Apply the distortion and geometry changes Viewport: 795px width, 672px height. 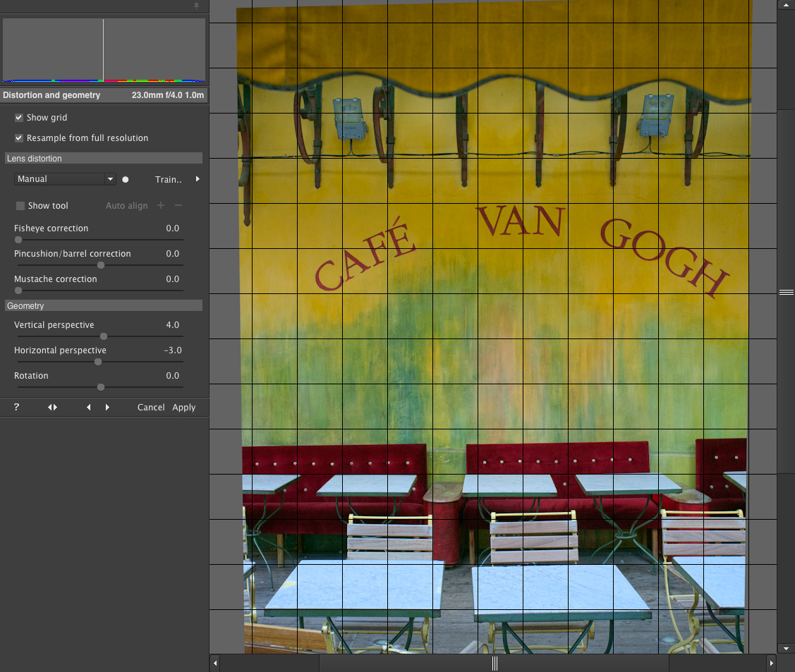click(x=183, y=408)
